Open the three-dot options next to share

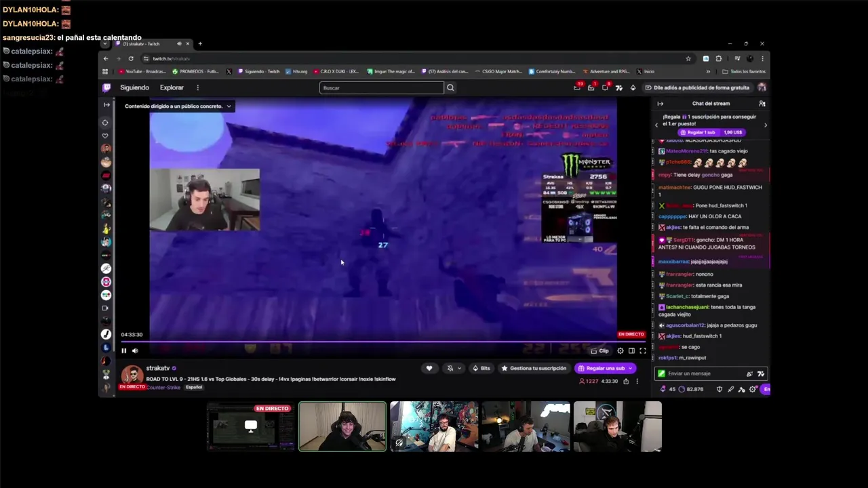pyautogui.click(x=637, y=381)
